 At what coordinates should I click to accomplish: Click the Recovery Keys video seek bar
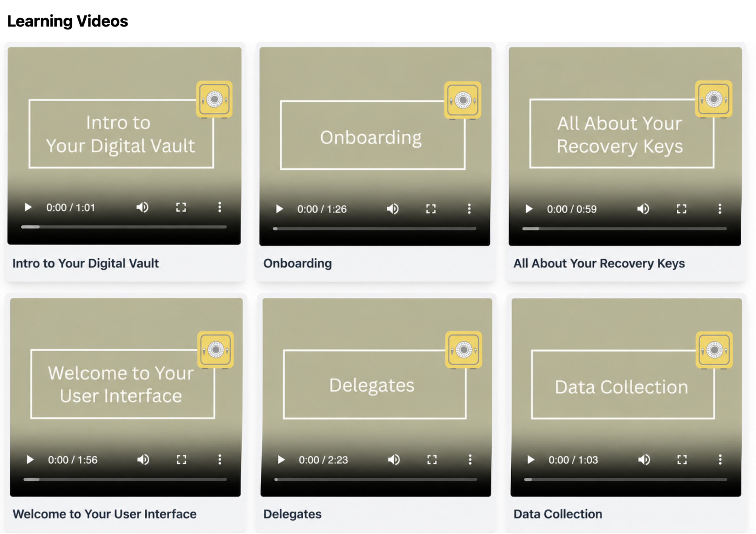[x=624, y=229]
